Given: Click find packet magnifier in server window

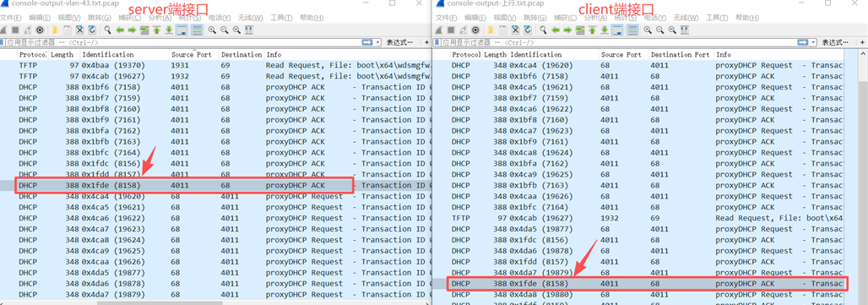Looking at the screenshot, I should [x=107, y=30].
